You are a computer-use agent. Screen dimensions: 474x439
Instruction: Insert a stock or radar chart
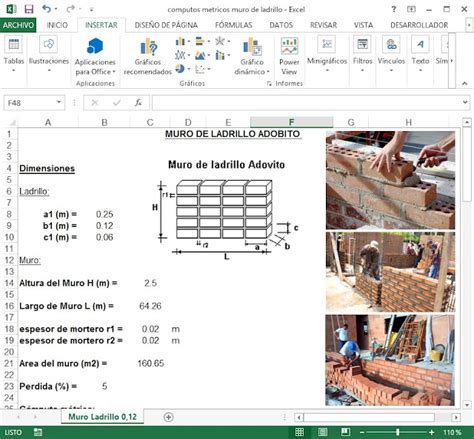(220, 41)
